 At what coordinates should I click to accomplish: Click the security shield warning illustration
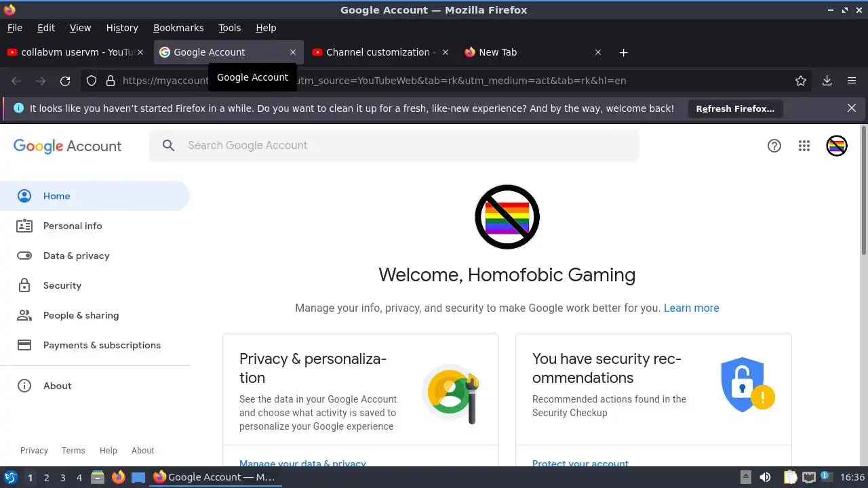click(747, 384)
